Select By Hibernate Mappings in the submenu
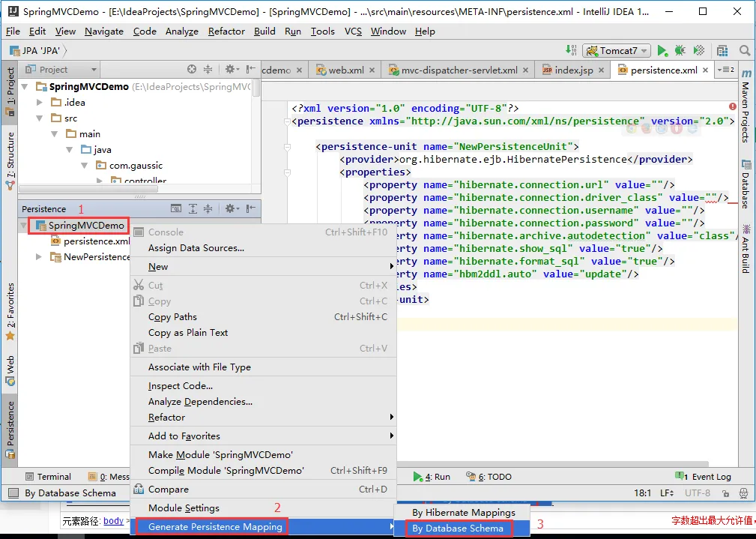The image size is (756, 539). pos(462,513)
